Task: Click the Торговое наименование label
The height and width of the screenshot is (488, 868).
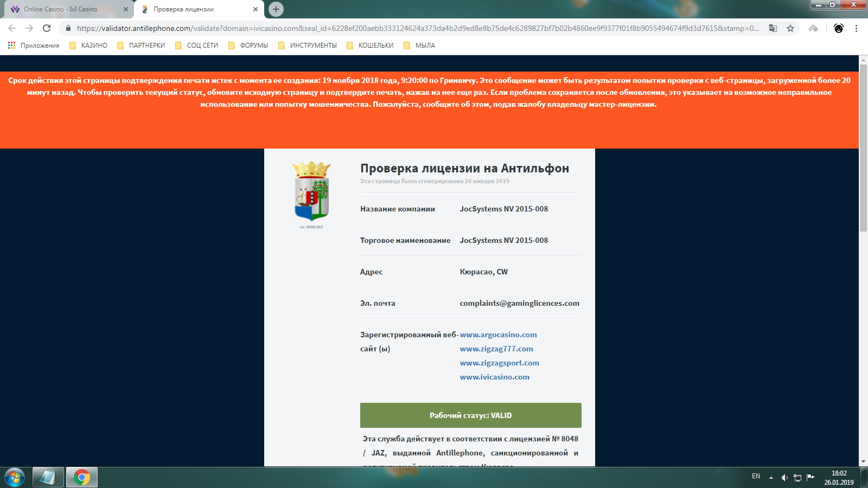Action: (405, 240)
